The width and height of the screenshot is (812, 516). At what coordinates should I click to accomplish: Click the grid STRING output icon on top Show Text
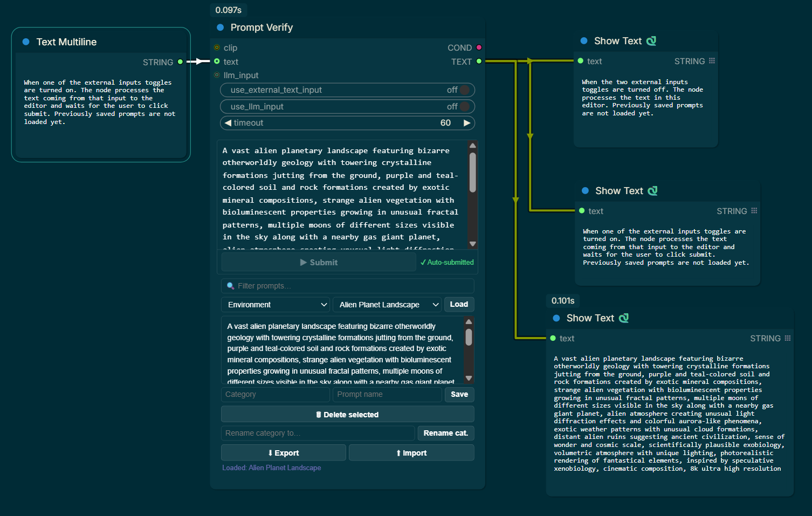(x=712, y=61)
